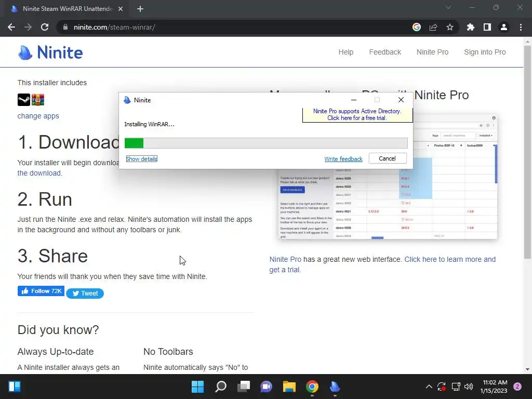Open Feedback in Ninite navigation
This screenshot has height=399, width=532.
click(385, 52)
